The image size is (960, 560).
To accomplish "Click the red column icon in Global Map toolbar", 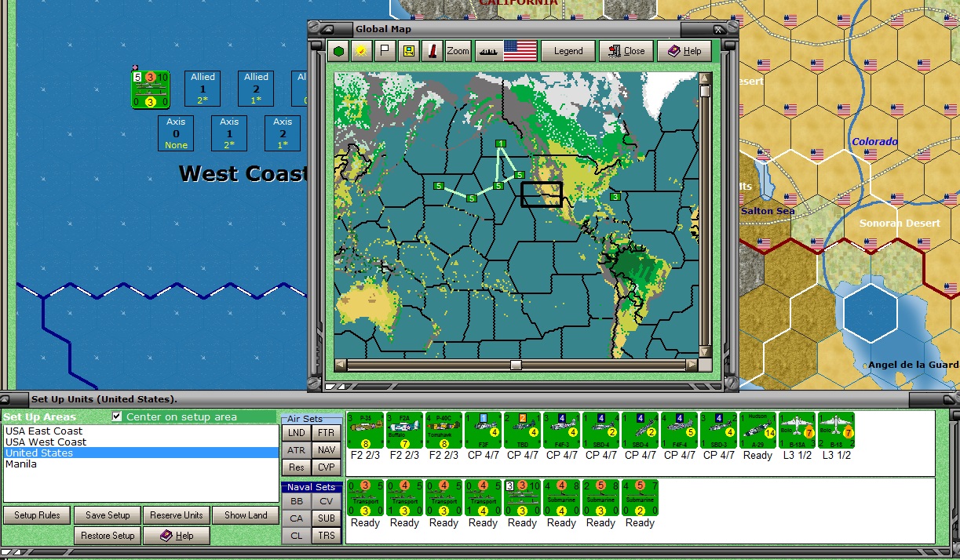I will point(432,51).
